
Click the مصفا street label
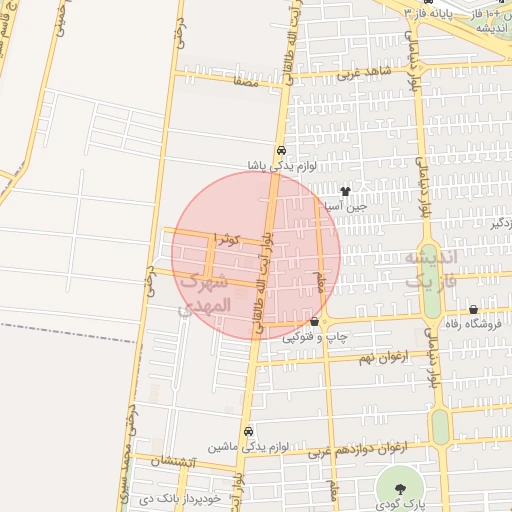246,82
